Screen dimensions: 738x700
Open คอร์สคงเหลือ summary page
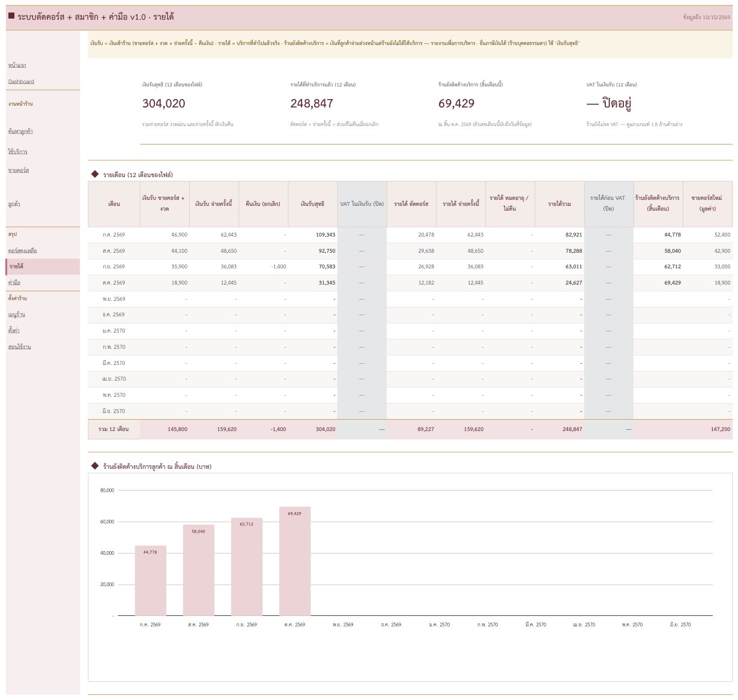(x=23, y=250)
